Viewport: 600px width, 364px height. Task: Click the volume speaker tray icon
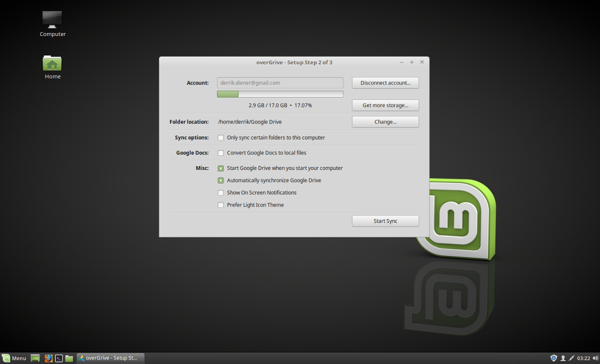(x=595, y=358)
